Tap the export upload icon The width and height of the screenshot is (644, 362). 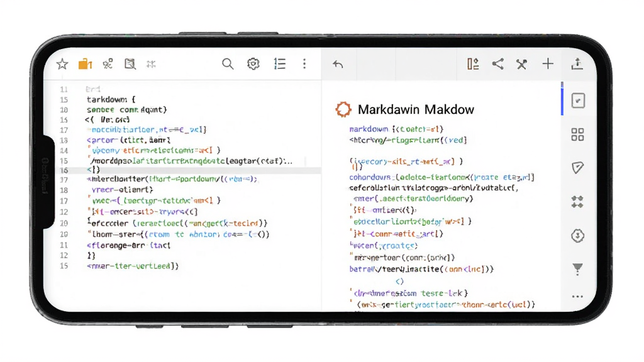[x=577, y=63]
